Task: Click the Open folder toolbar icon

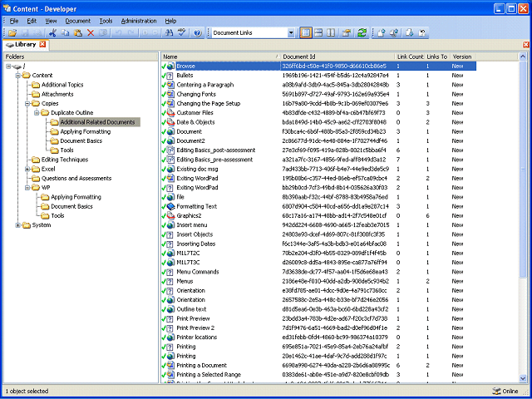Action: pos(12,33)
